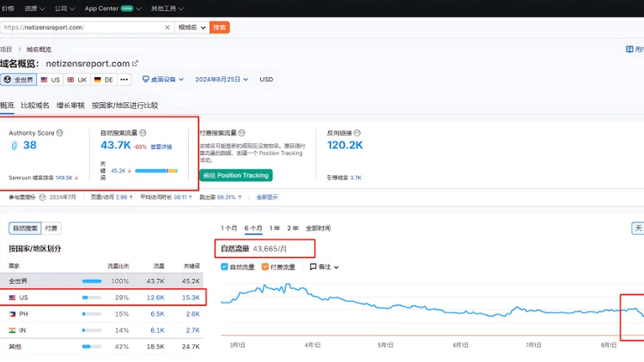This screenshot has height=362, width=644.
Task: Open the projects breadcrumb link
Action: [x=6, y=49]
